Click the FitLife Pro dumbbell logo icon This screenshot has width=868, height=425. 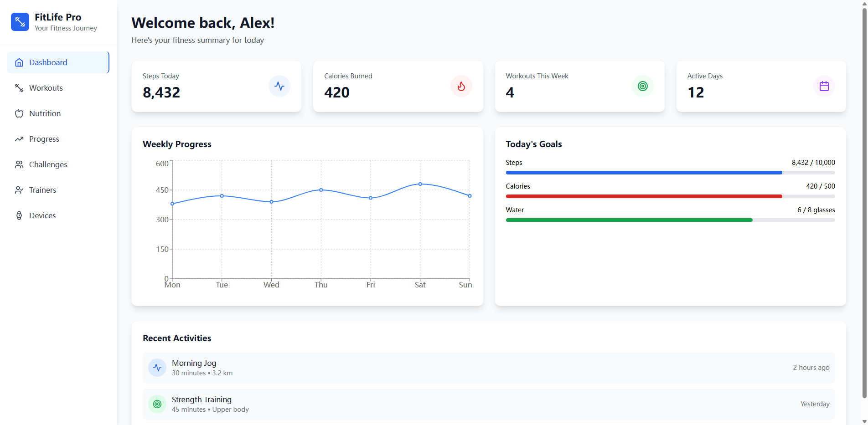coord(20,22)
